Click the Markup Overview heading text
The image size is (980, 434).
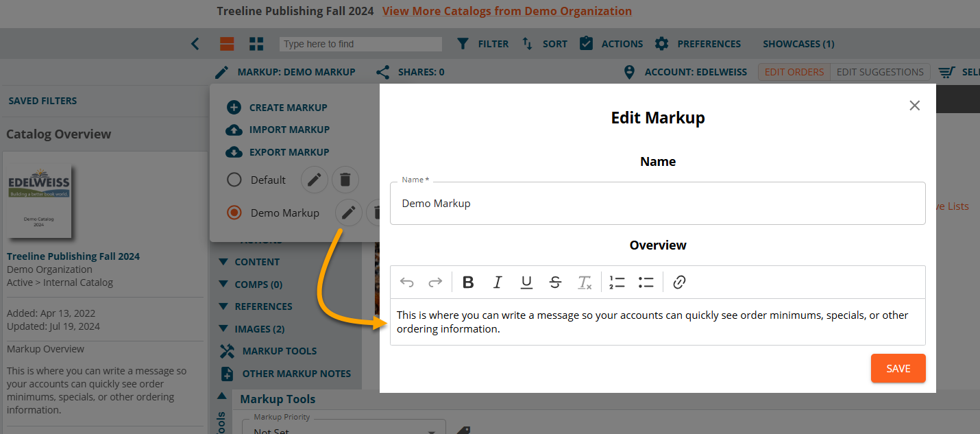46,349
